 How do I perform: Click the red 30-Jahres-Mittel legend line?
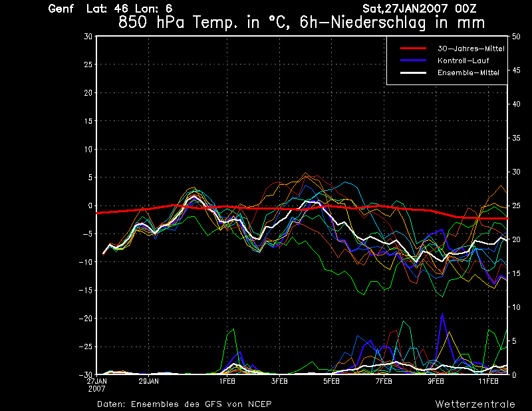(413, 49)
